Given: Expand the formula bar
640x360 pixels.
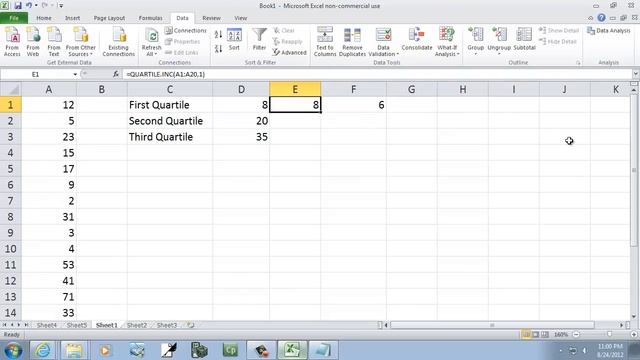Looking at the screenshot, I should tap(636, 74).
